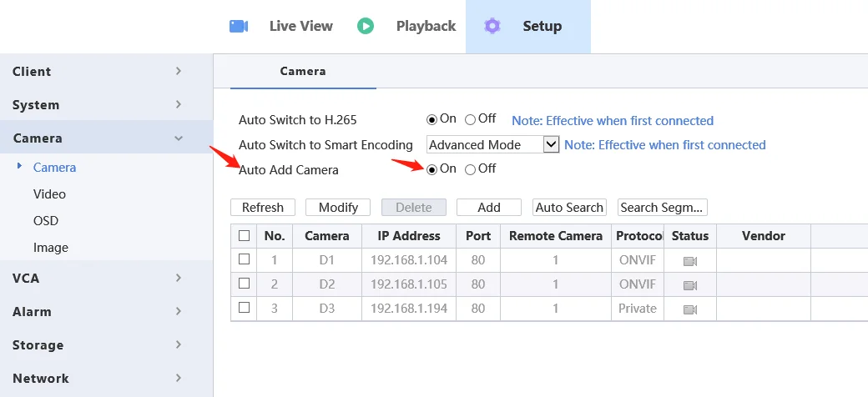The width and height of the screenshot is (868, 397).
Task: Switch to the Playback tab
Action: point(426,26)
